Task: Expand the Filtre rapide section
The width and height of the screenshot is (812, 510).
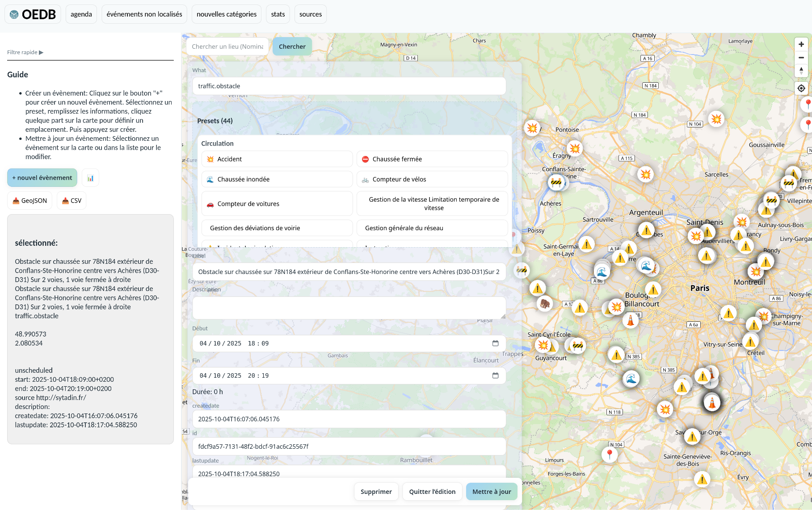Action: (25, 52)
